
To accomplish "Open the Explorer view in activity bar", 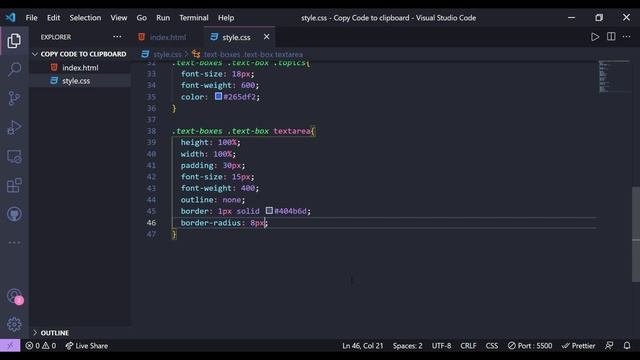I will pyautogui.click(x=14, y=41).
